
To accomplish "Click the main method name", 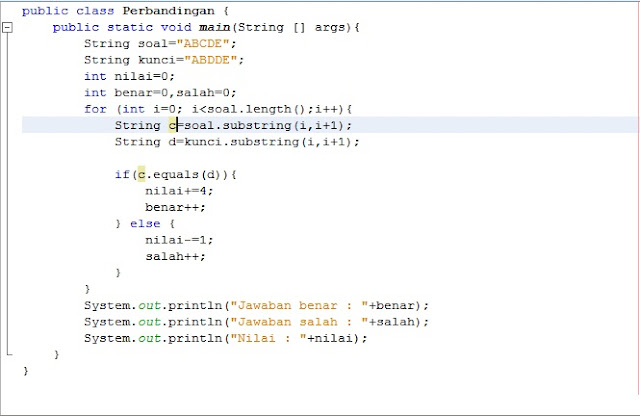I will 215,27.
